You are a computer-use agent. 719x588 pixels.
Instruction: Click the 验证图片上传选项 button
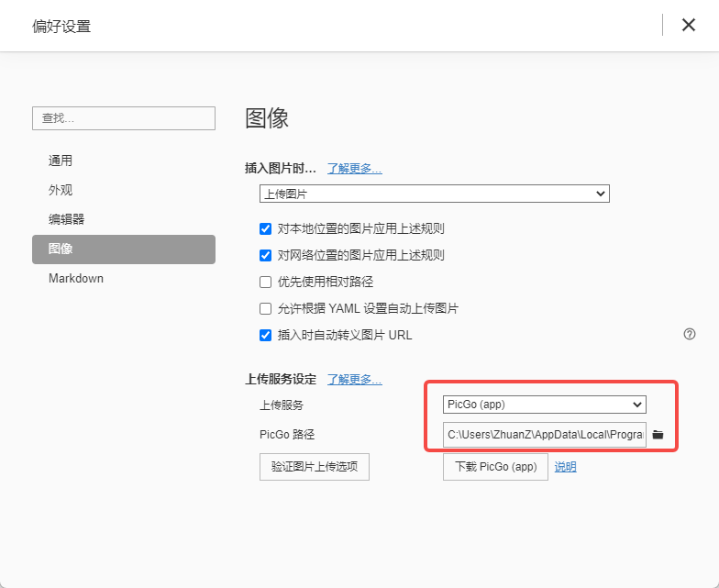(314, 467)
